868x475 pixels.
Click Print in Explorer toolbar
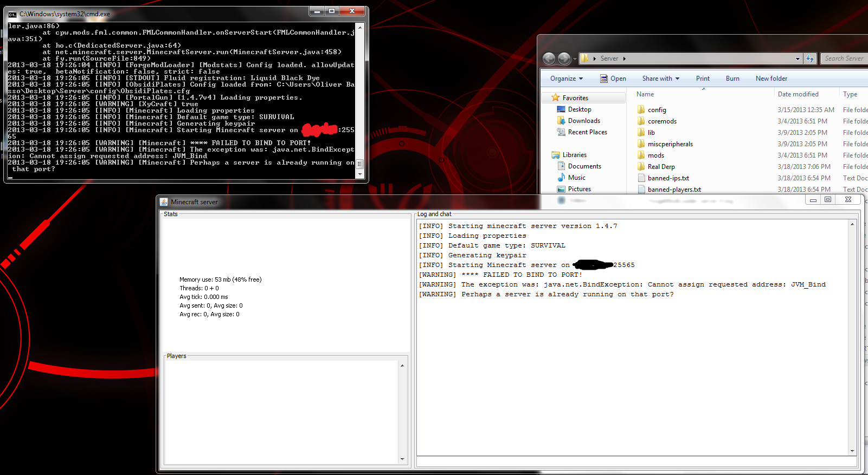pos(703,79)
